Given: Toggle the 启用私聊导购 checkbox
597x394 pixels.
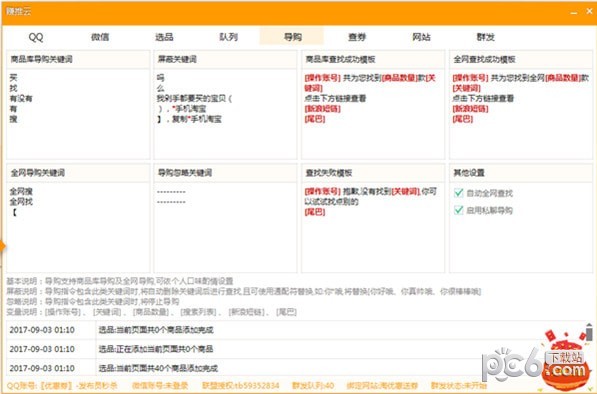Looking at the screenshot, I should [459, 210].
